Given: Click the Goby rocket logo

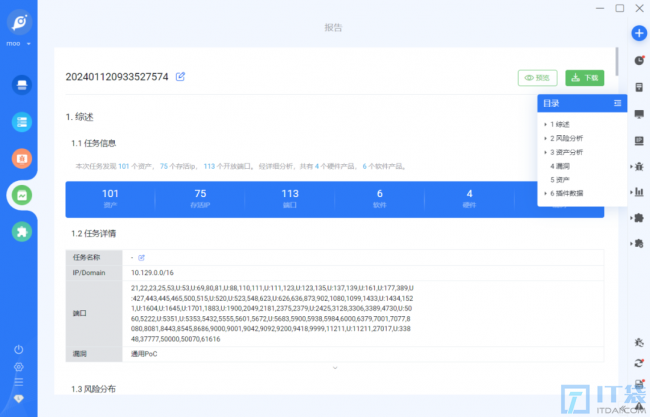Looking at the screenshot, I should (x=19, y=22).
